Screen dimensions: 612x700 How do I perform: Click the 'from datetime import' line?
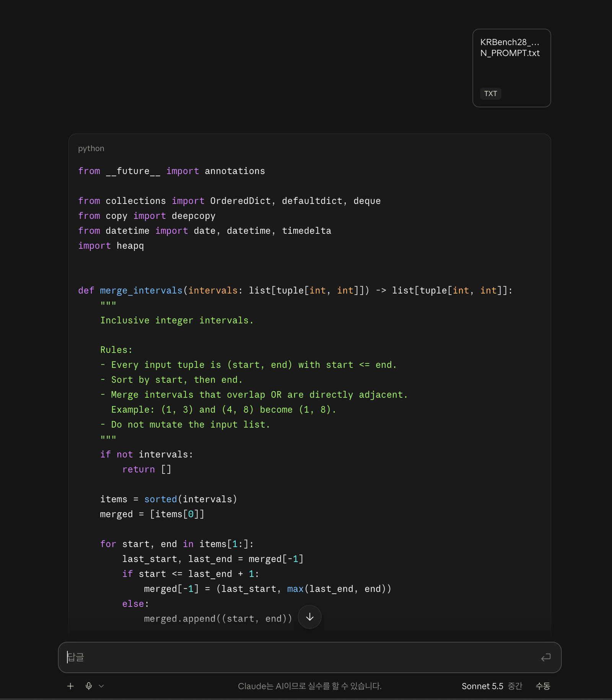[205, 231]
